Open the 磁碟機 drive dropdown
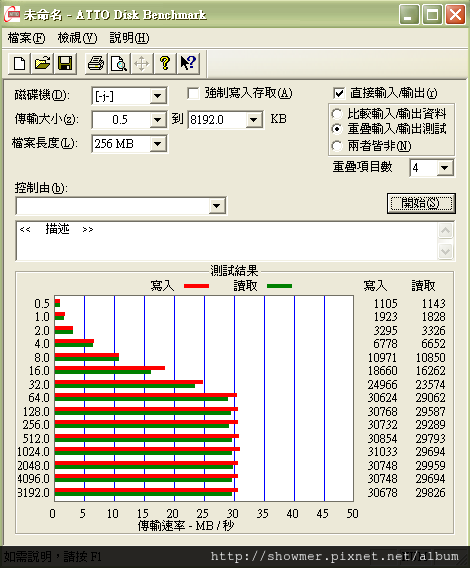 (158, 96)
